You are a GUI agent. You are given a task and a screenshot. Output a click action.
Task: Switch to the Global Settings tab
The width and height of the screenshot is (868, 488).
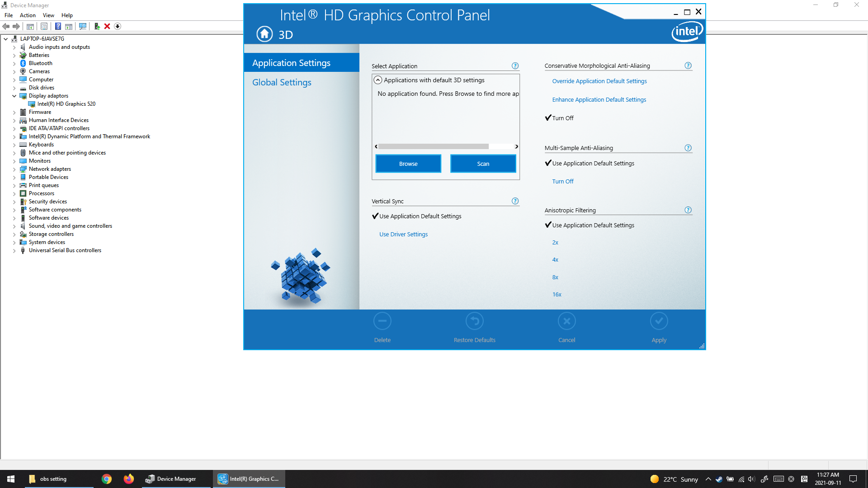(282, 82)
